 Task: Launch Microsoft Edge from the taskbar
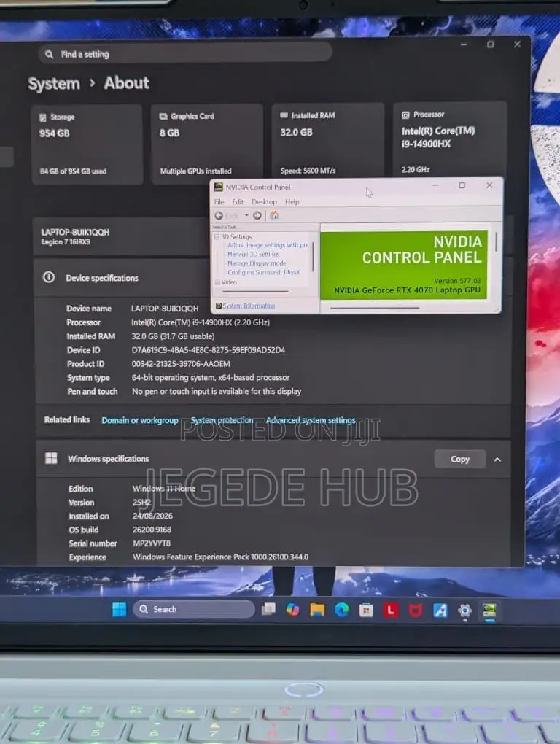tap(342, 610)
